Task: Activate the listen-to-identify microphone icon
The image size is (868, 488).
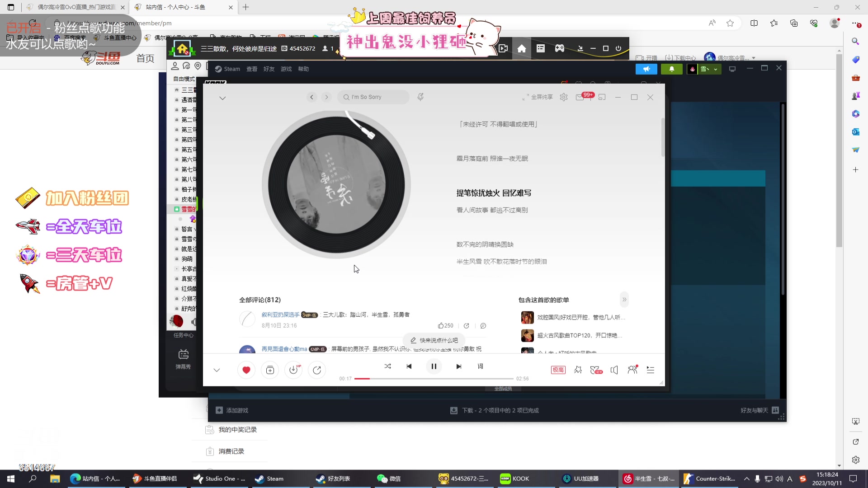Action: point(420,97)
